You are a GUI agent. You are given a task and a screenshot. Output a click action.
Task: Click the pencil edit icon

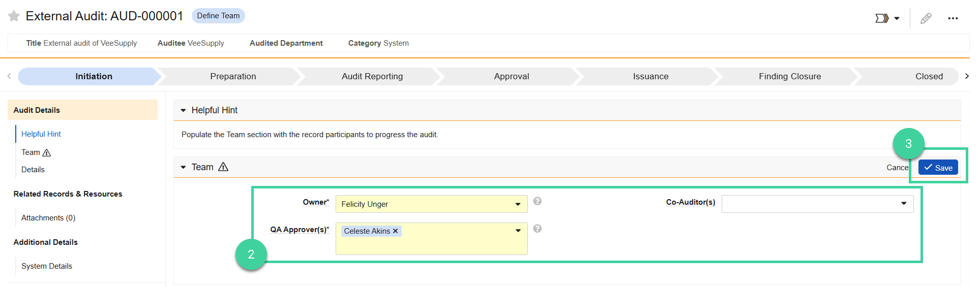pyautogui.click(x=926, y=18)
